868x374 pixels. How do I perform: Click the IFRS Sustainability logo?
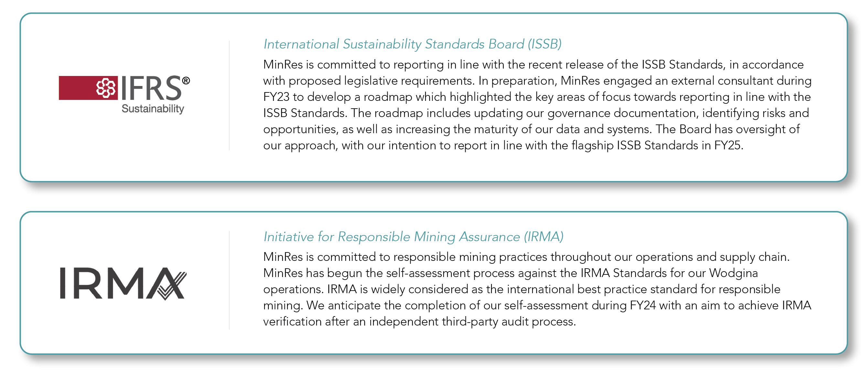click(124, 95)
